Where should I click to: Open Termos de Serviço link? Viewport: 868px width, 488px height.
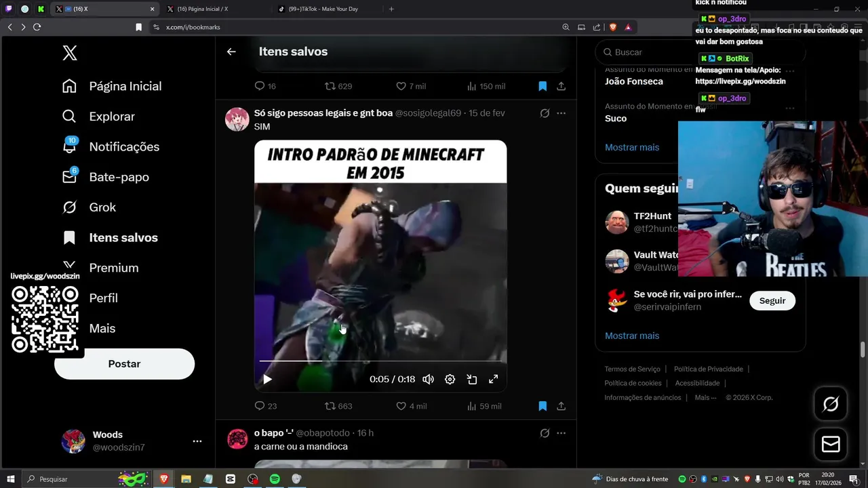(632, 369)
